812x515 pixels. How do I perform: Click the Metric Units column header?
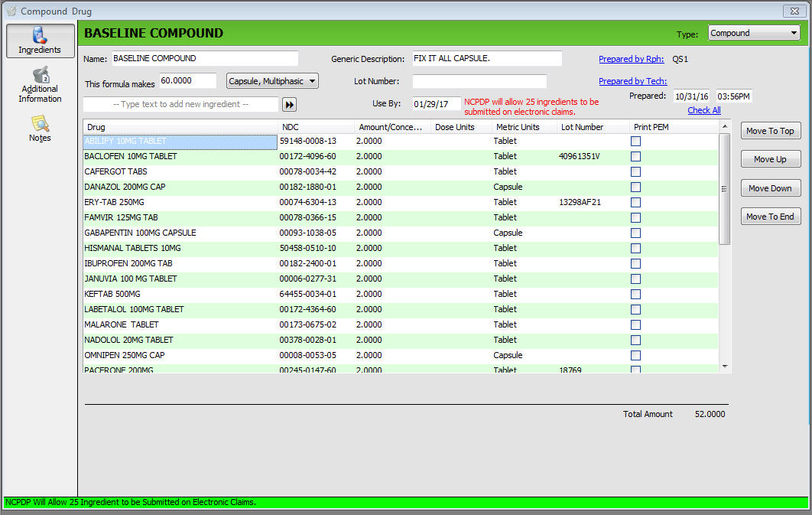(524, 127)
